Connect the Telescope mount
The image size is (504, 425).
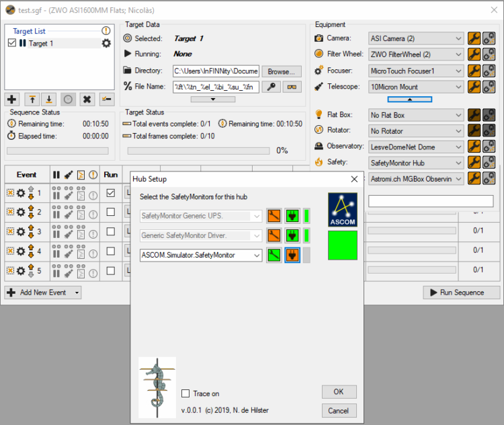click(489, 87)
